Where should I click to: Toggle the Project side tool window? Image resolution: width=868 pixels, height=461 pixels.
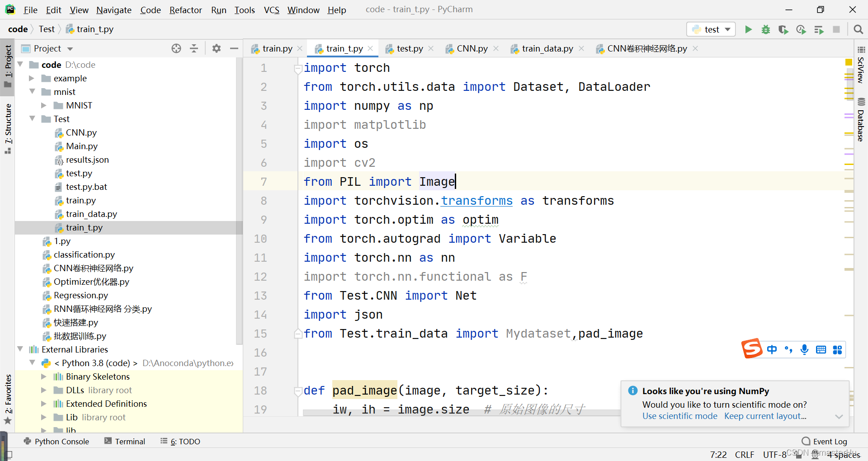8,66
